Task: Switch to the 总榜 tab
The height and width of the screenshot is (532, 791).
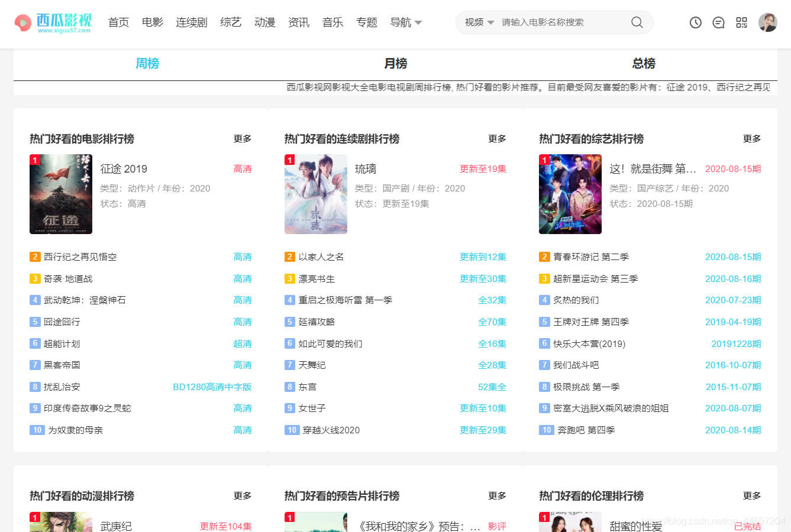Action: 644,63
